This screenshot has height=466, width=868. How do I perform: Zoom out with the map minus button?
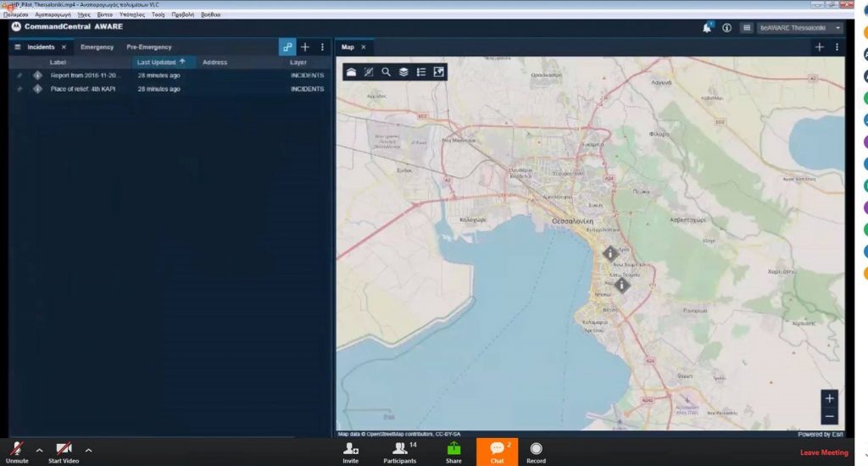(x=829, y=416)
